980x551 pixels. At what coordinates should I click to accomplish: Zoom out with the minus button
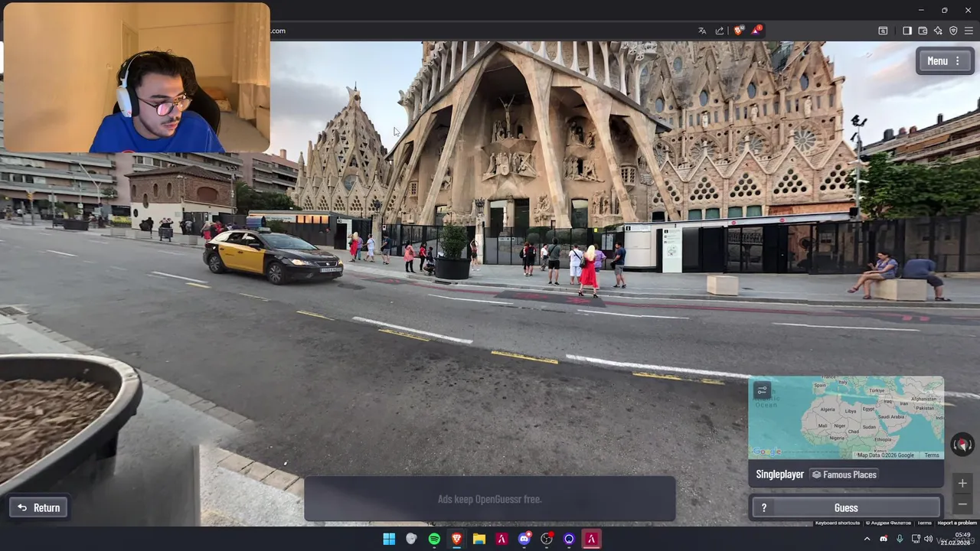point(962,504)
